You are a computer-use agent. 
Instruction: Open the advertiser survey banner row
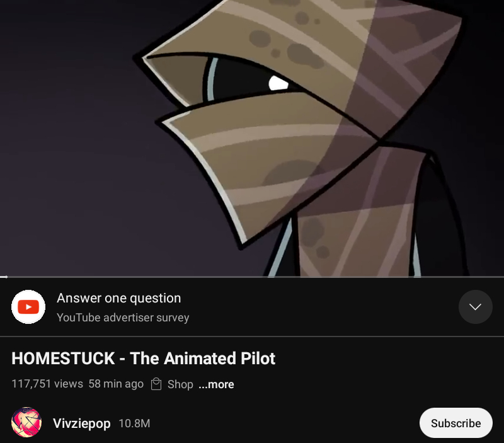(252, 307)
